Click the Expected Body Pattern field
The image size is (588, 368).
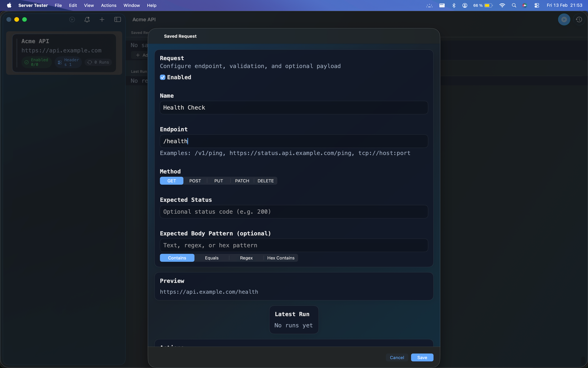294,245
